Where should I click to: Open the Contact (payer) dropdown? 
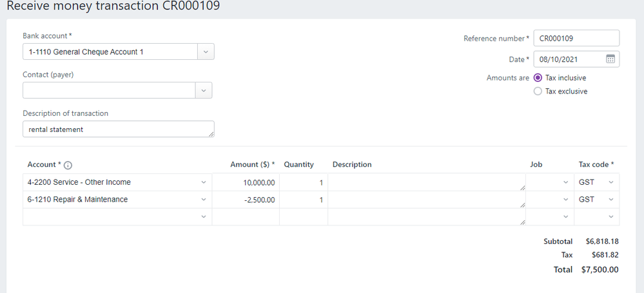(204, 90)
